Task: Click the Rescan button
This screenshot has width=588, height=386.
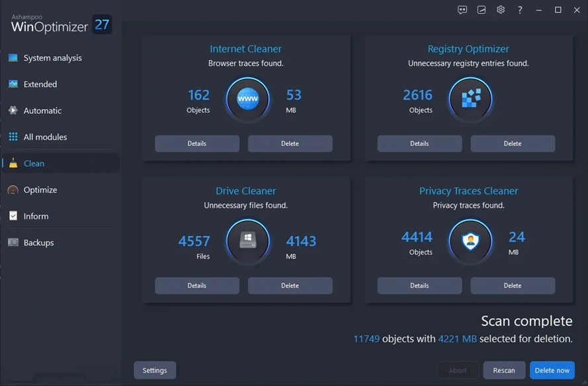Action: [x=503, y=370]
